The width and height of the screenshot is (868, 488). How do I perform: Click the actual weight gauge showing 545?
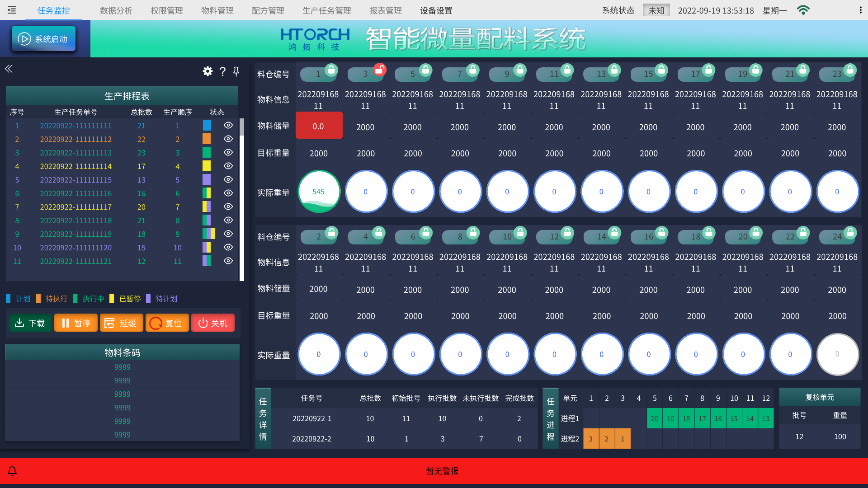[319, 192]
